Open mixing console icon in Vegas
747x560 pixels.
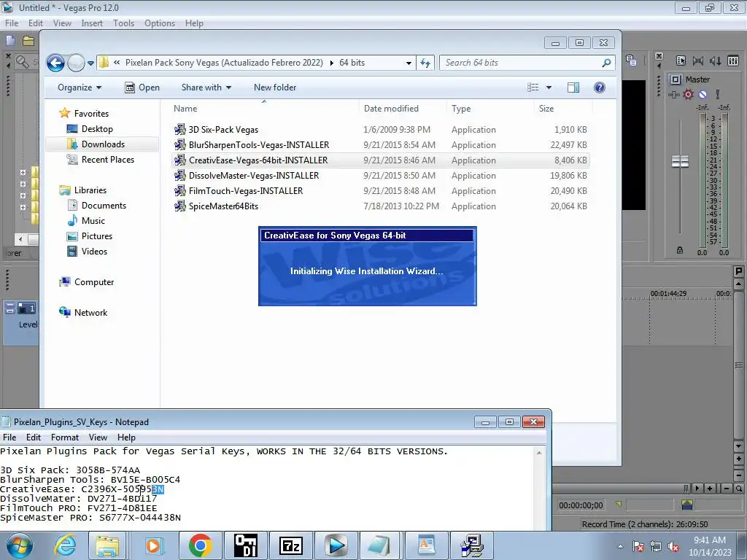click(x=733, y=61)
